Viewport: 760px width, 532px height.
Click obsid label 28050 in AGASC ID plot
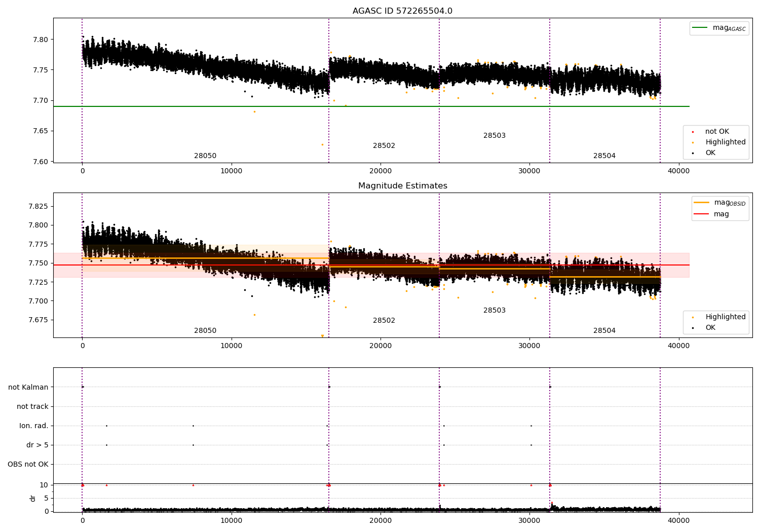point(205,156)
